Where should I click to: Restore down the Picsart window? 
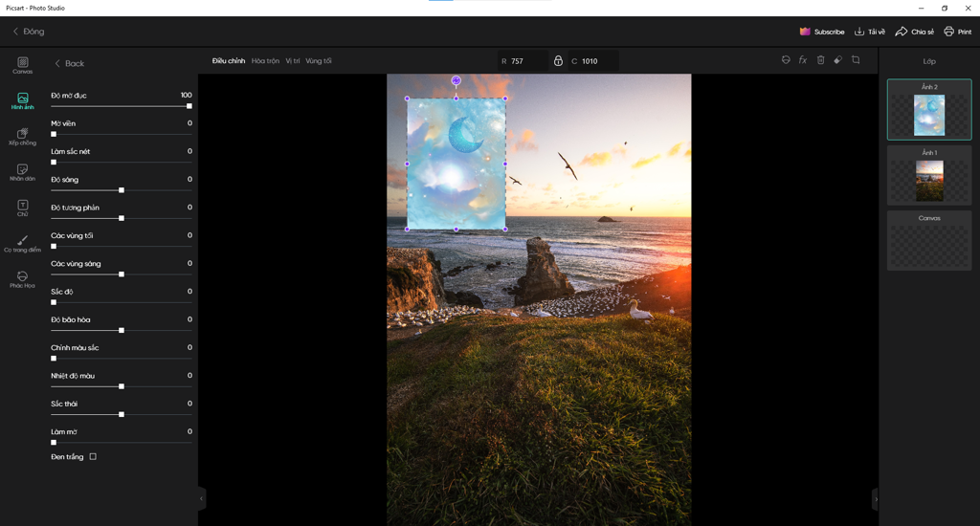(x=945, y=8)
